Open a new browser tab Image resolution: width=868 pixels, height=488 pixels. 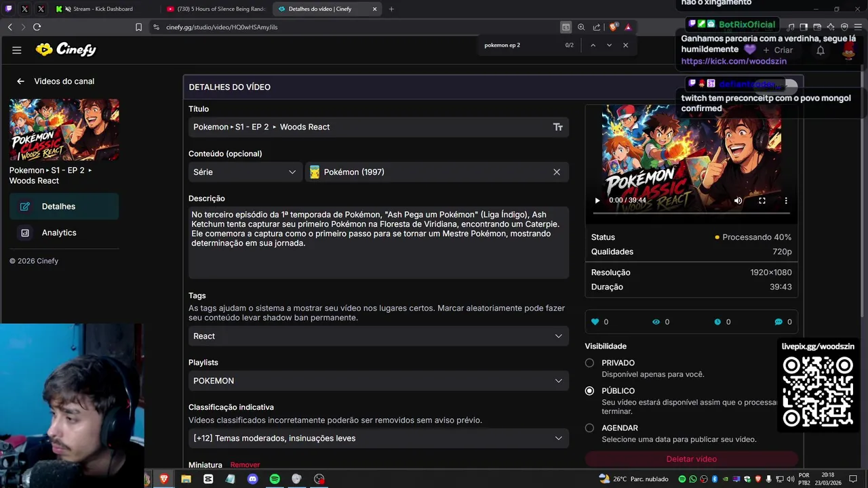[391, 9]
